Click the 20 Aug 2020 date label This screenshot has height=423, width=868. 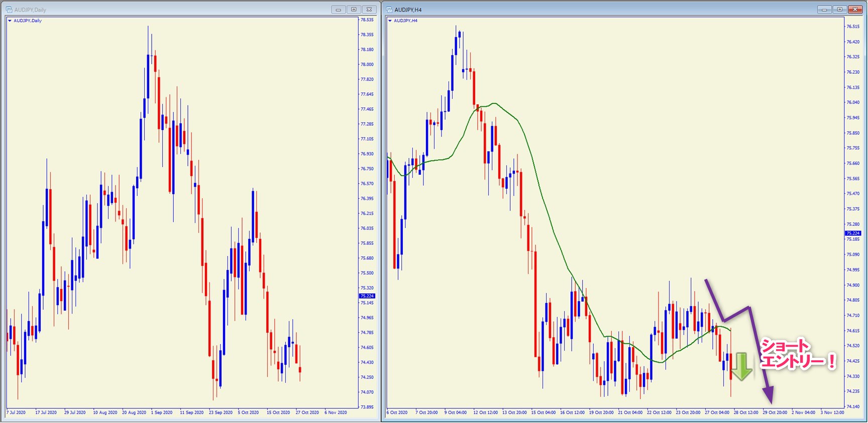click(x=134, y=412)
